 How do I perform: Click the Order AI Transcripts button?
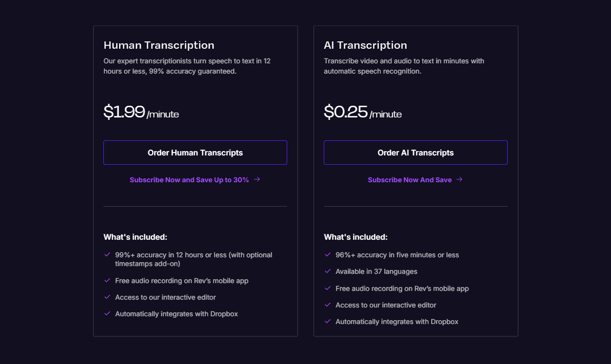point(415,152)
